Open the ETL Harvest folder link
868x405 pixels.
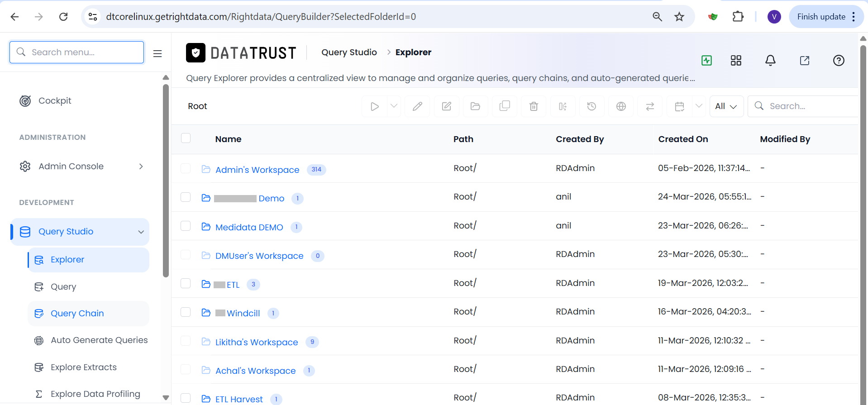(239, 399)
